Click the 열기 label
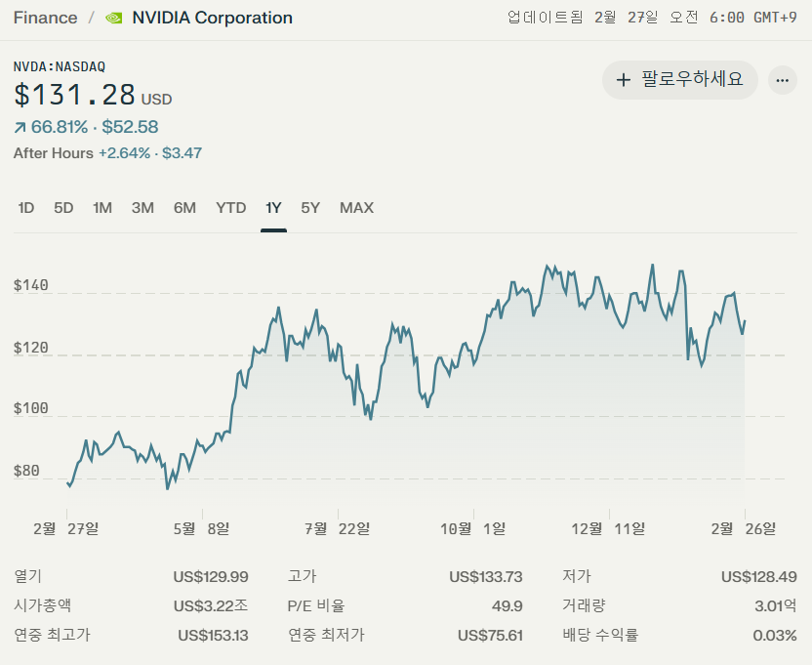812x665 pixels. 27,576
